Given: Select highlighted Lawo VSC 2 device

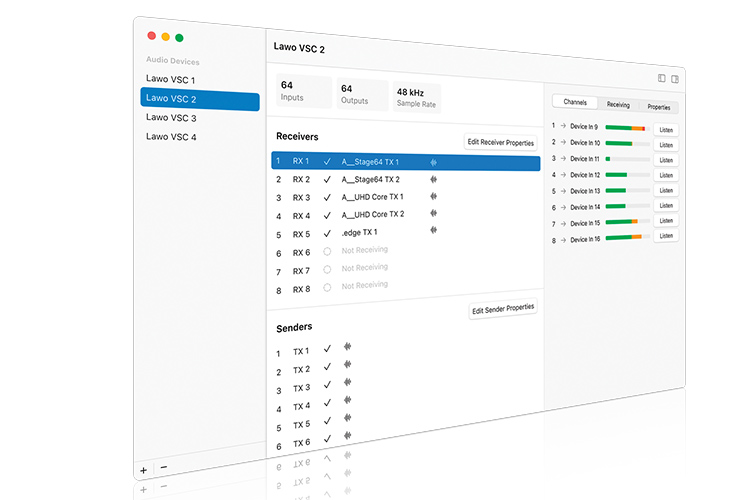Looking at the screenshot, I should coord(200,99).
